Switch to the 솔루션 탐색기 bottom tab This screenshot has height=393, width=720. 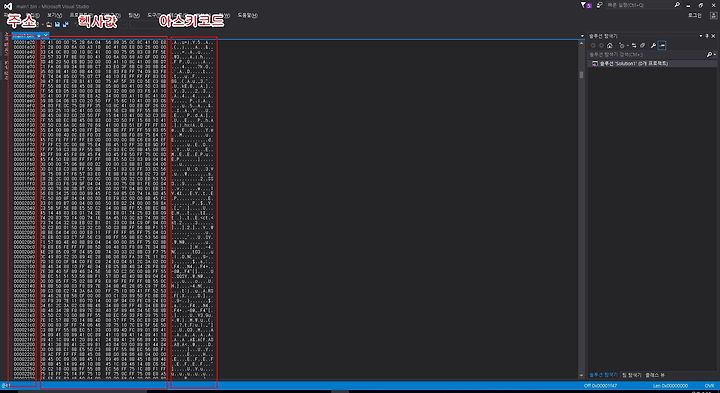point(602,375)
